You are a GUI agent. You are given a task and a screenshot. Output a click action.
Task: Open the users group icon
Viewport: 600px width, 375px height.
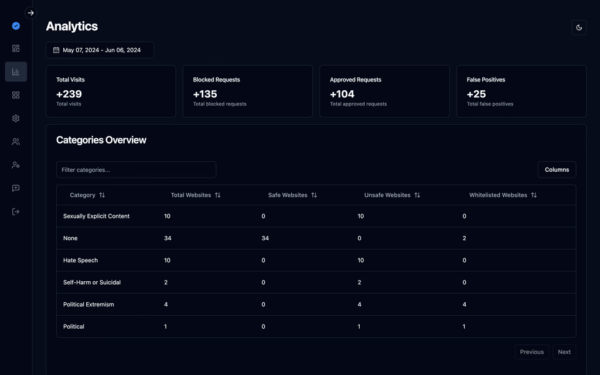(x=16, y=142)
